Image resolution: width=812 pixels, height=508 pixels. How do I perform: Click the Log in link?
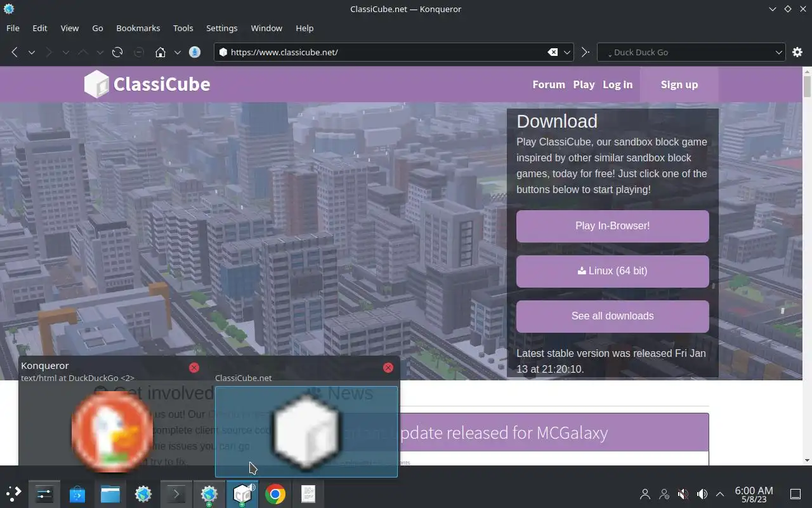[617, 84]
